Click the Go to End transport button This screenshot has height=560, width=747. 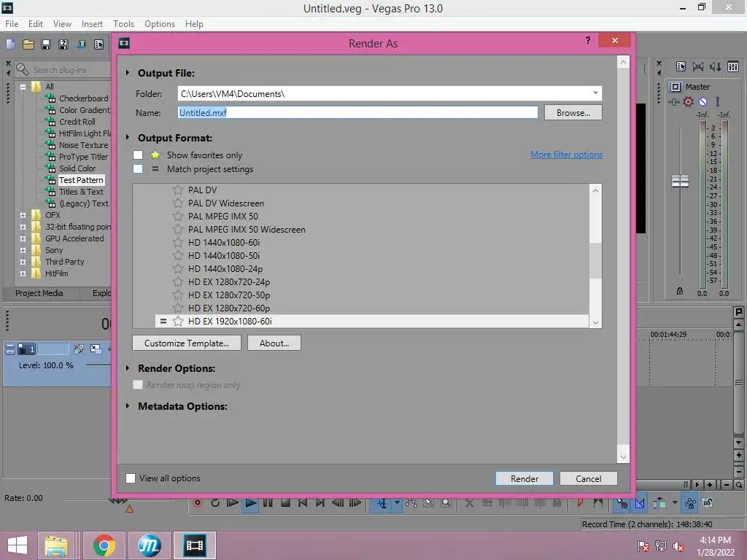[320, 503]
